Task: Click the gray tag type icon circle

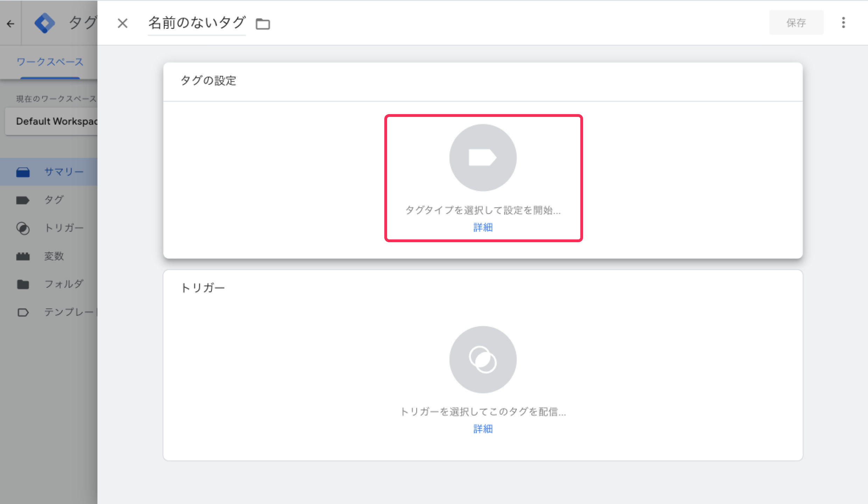Action: 483,157
